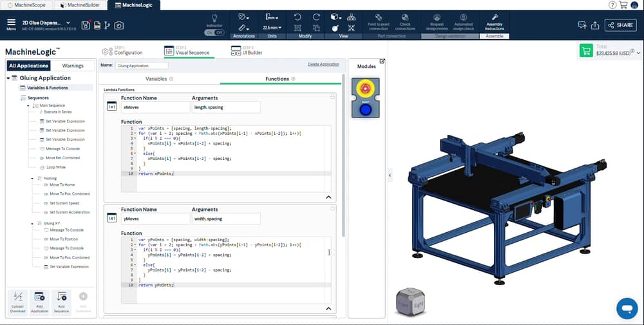Open Assembly Instructions tool
Image resolution: width=644 pixels, height=325 pixels.
[495, 22]
